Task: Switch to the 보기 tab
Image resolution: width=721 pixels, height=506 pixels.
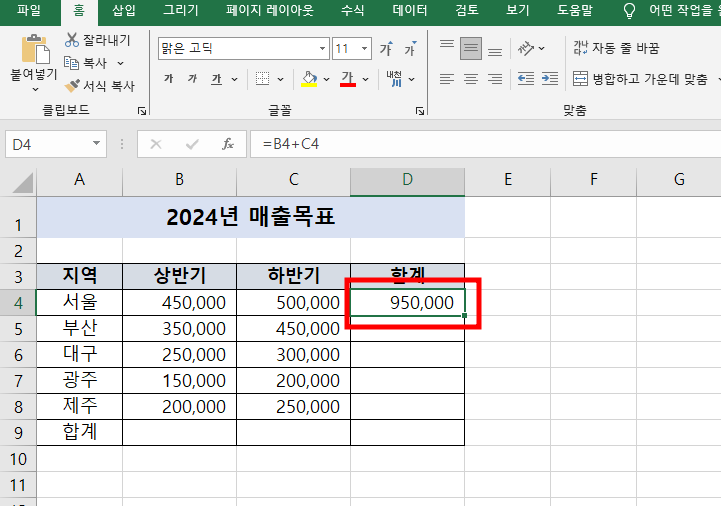Action: pos(518,11)
